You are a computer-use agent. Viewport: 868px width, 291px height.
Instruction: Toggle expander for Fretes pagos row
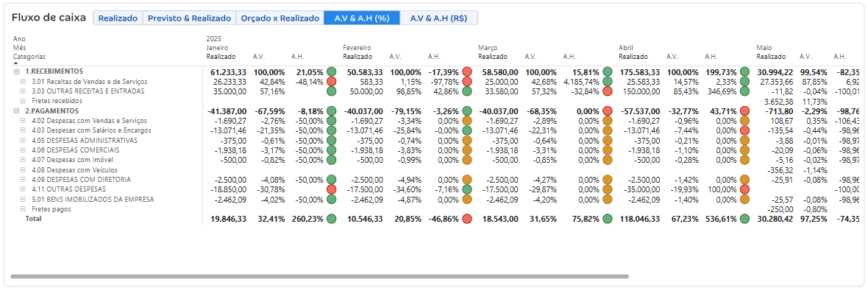[x=23, y=209]
